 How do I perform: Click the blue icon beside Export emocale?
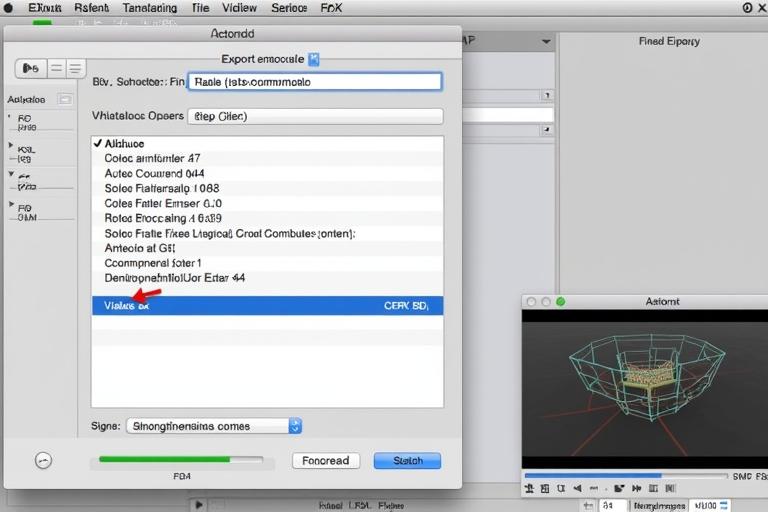[x=314, y=59]
